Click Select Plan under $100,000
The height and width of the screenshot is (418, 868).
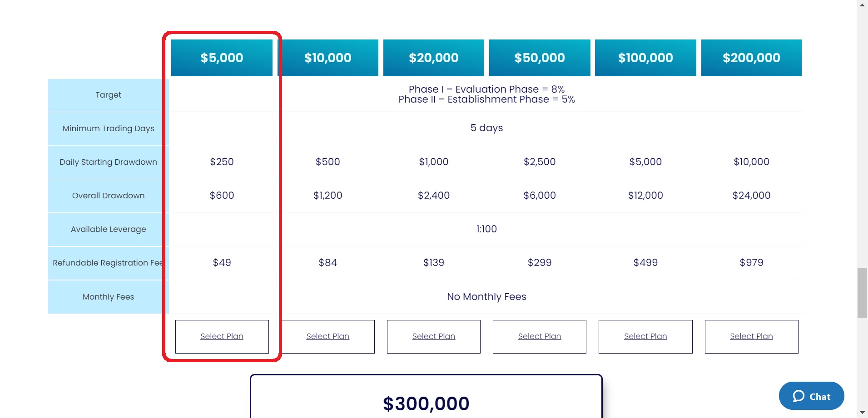point(645,336)
